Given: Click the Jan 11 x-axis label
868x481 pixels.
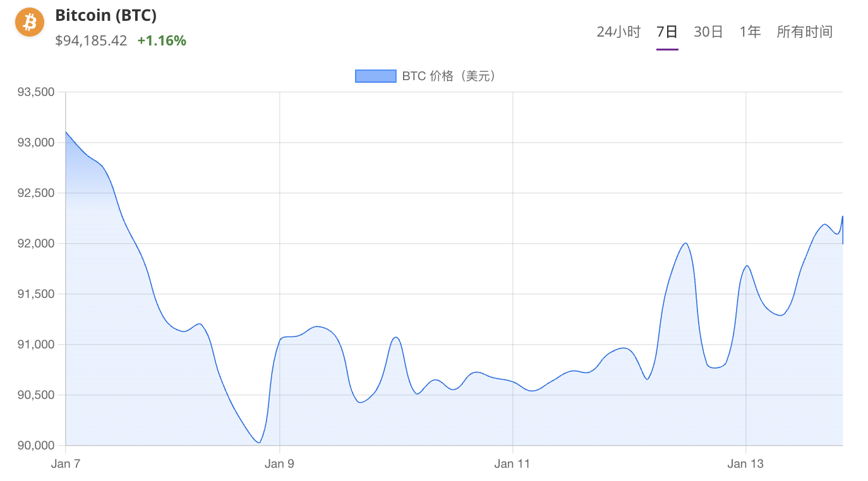Looking at the screenshot, I should [512, 464].
